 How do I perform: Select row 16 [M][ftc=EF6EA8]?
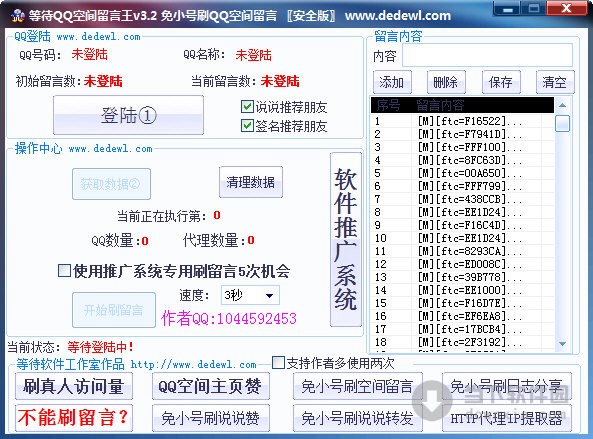(x=462, y=316)
